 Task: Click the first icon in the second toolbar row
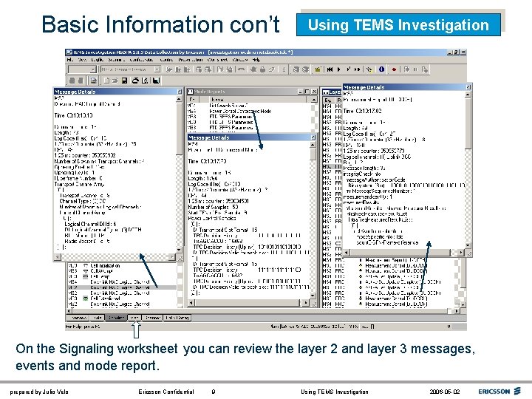coord(72,81)
